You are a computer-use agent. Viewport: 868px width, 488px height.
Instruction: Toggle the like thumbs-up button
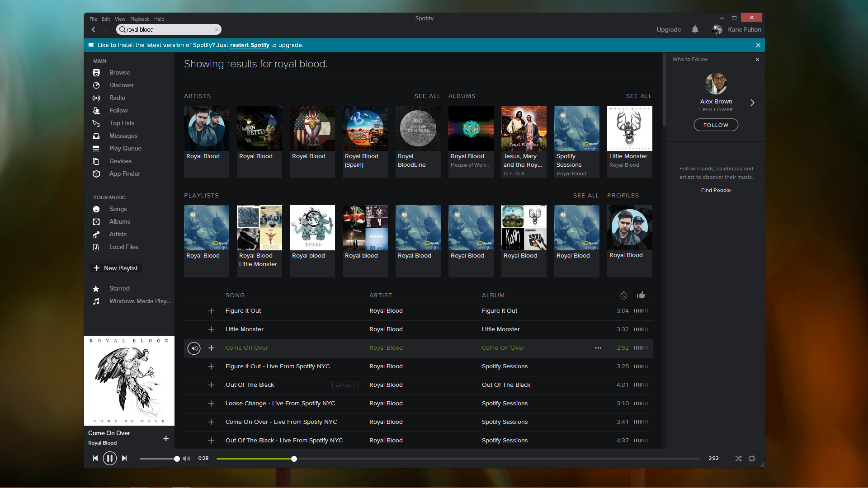[641, 295]
